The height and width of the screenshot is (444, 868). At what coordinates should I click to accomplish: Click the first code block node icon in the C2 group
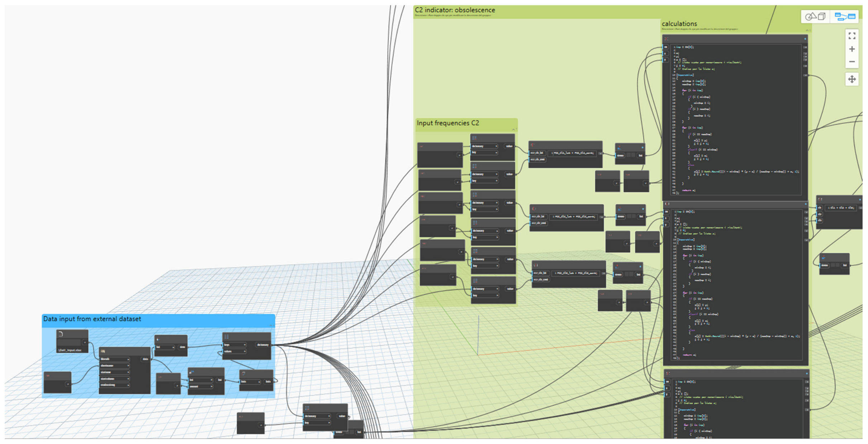pos(533,145)
